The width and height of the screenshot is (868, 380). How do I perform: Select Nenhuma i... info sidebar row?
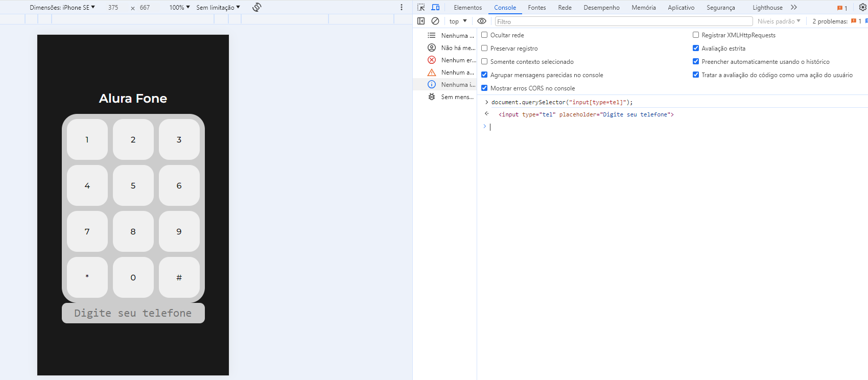pyautogui.click(x=445, y=84)
